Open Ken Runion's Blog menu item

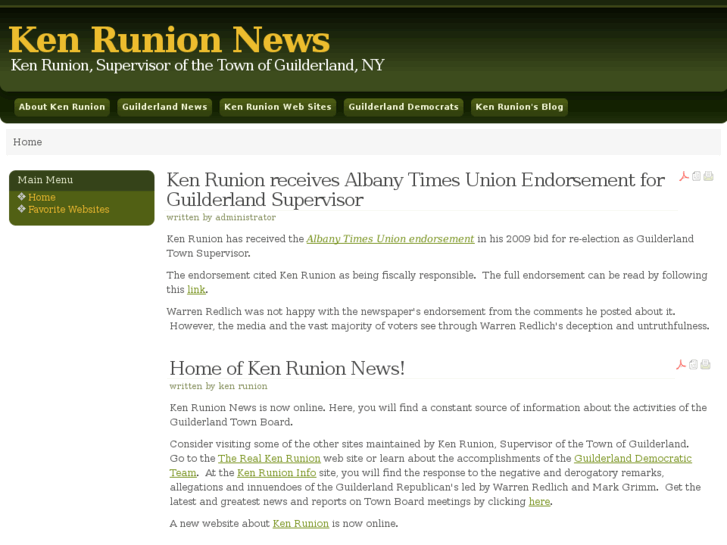pos(519,107)
